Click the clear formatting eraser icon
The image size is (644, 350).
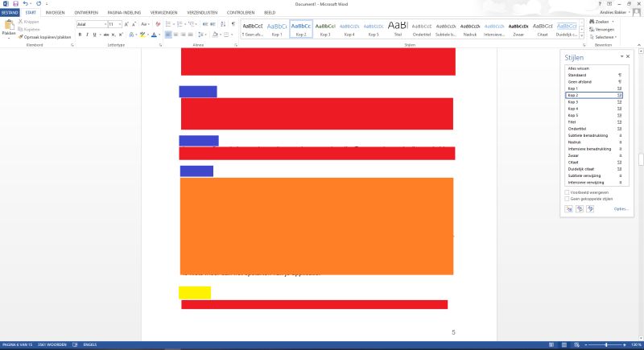click(x=158, y=24)
